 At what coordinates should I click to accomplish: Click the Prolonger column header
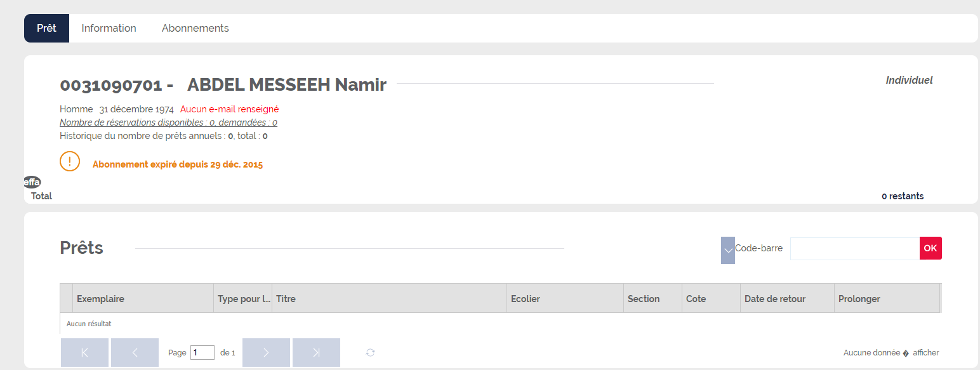(x=887, y=298)
